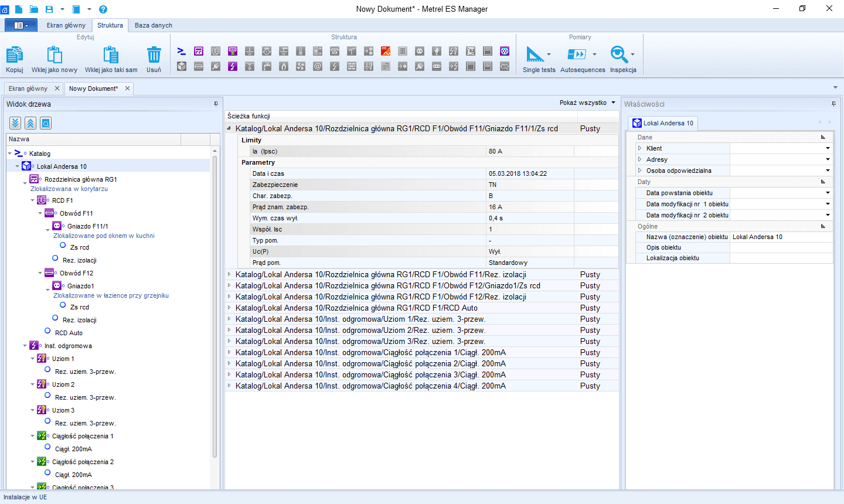This screenshot has width=844, height=504.
Task: Switch to Ekran główny ribbon tab
Action: (x=66, y=25)
